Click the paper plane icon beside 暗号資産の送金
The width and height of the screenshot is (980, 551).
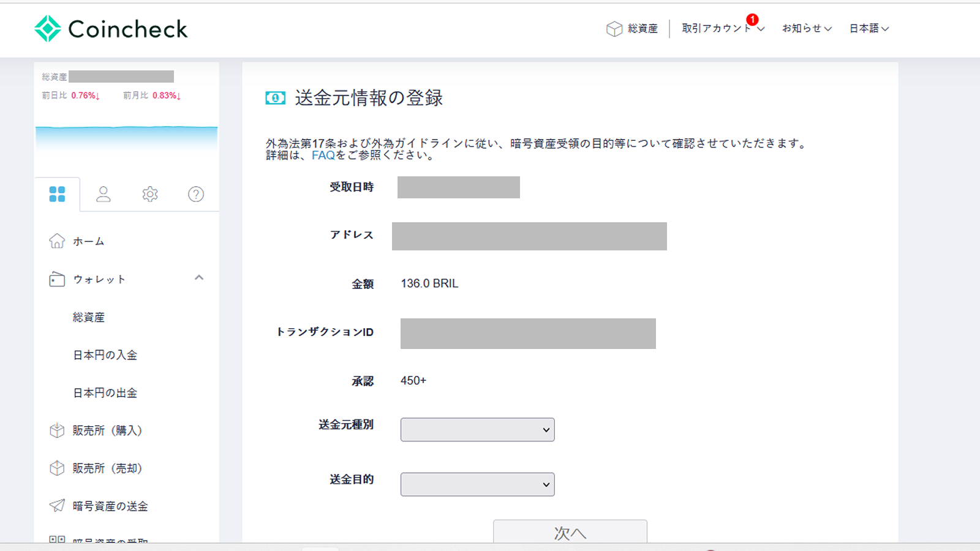(57, 506)
